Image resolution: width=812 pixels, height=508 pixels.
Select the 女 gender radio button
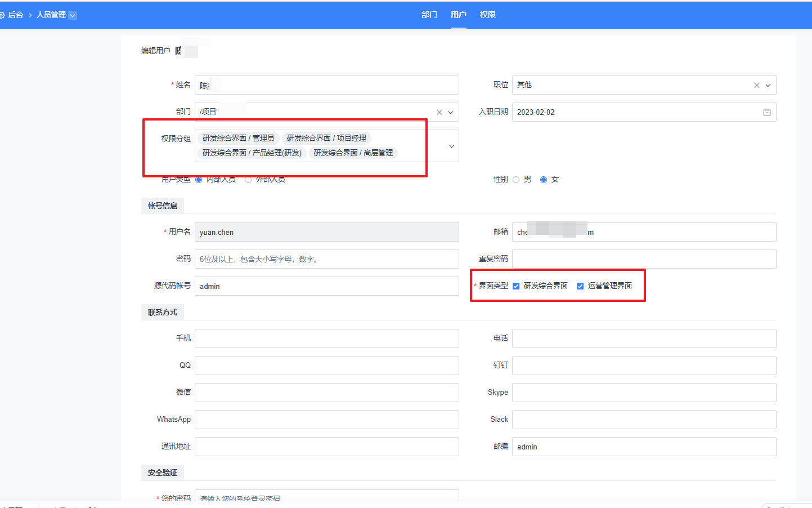(x=544, y=180)
